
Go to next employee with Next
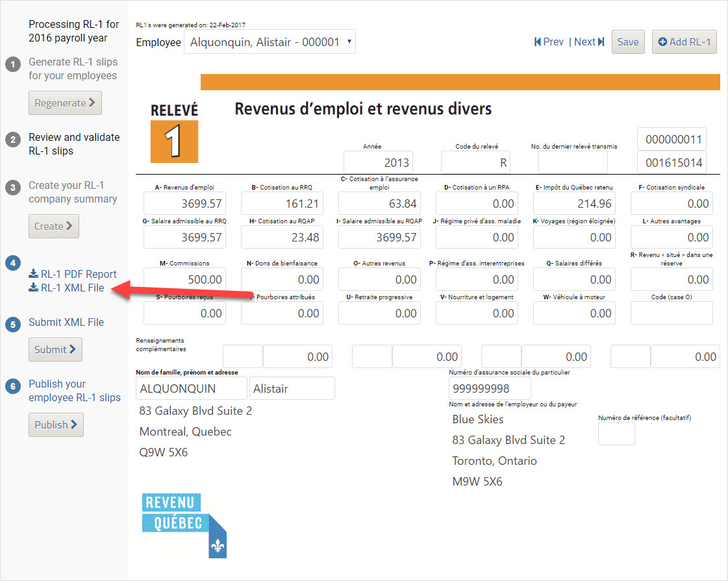(x=589, y=42)
